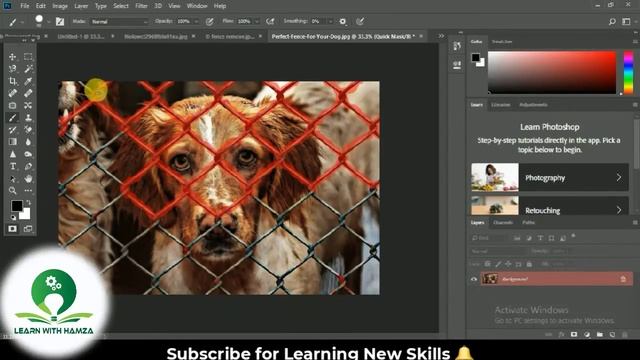Select the Hand tool
Image resolution: width=640 pixels, height=360 pixels.
(x=28, y=179)
